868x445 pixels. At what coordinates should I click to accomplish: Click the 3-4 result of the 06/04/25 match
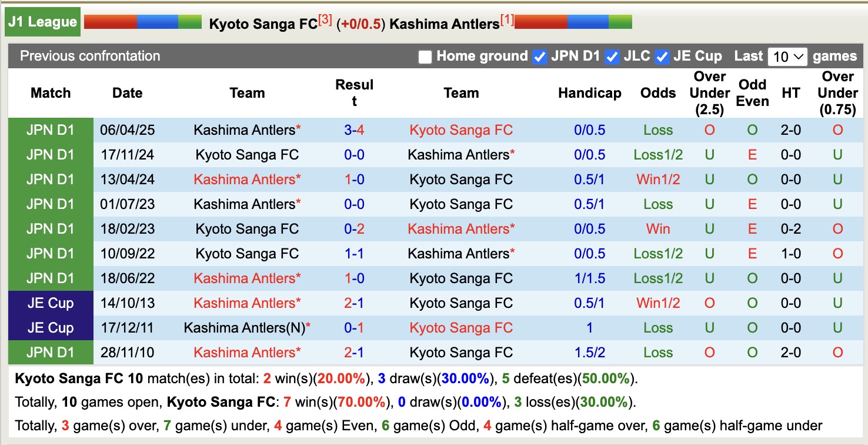click(x=355, y=130)
